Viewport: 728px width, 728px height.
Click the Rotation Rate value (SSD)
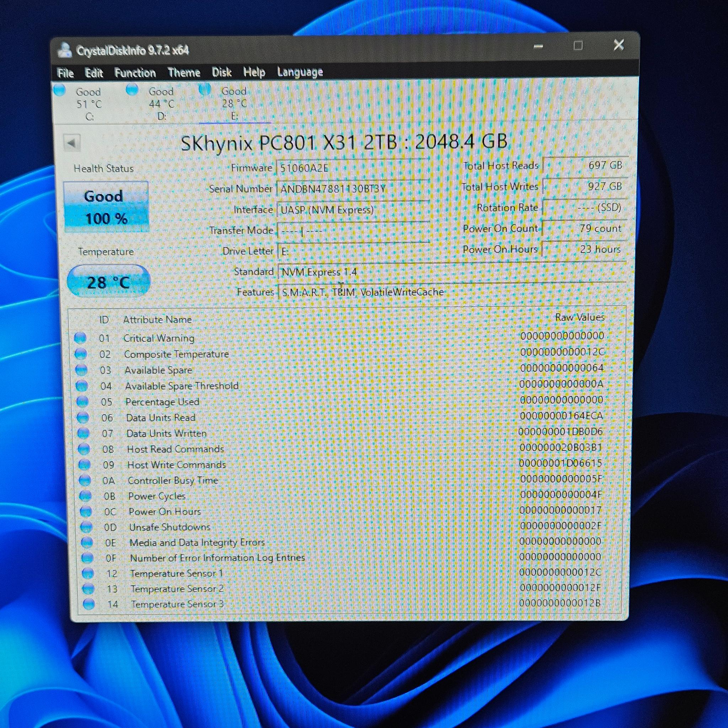pos(585,207)
